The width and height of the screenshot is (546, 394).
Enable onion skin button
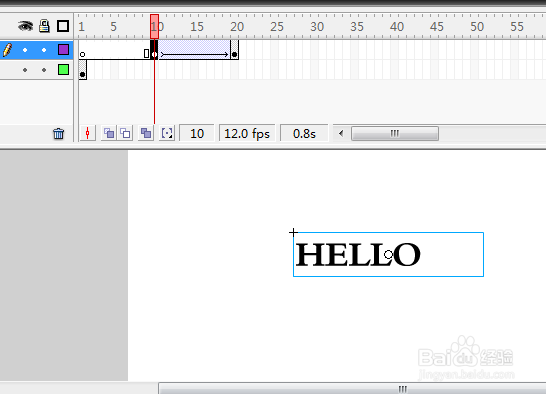109,133
